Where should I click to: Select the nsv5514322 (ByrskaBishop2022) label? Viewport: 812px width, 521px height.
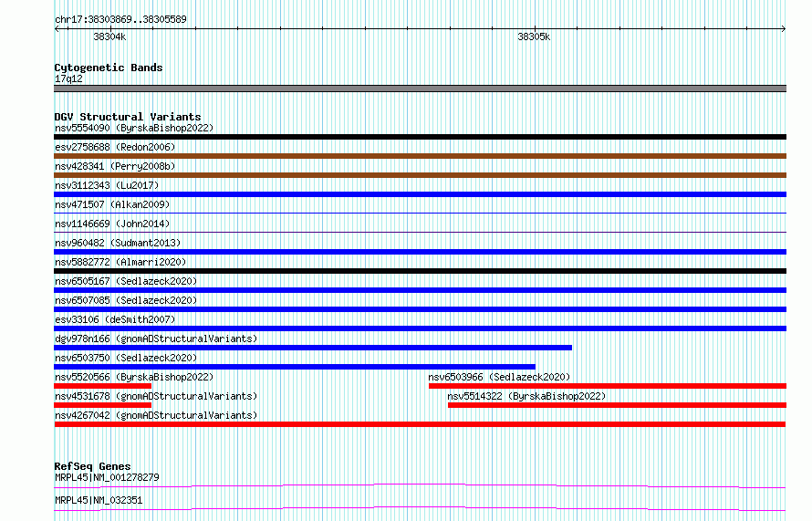point(526,396)
